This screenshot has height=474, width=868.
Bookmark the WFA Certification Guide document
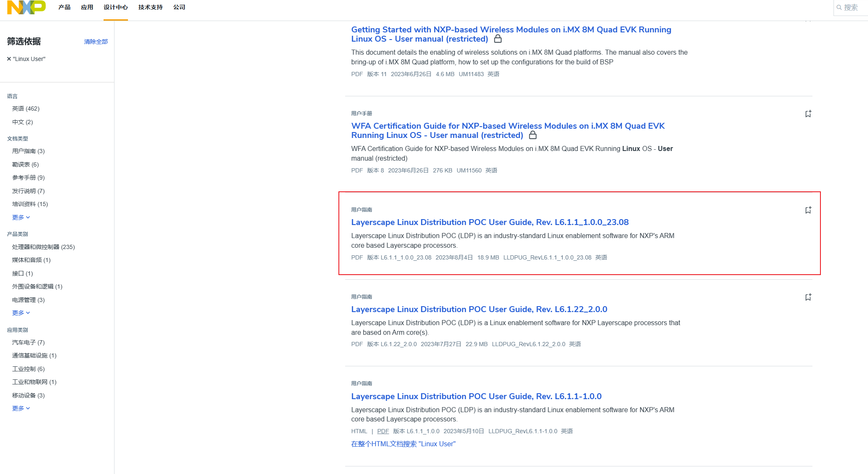pos(808,114)
